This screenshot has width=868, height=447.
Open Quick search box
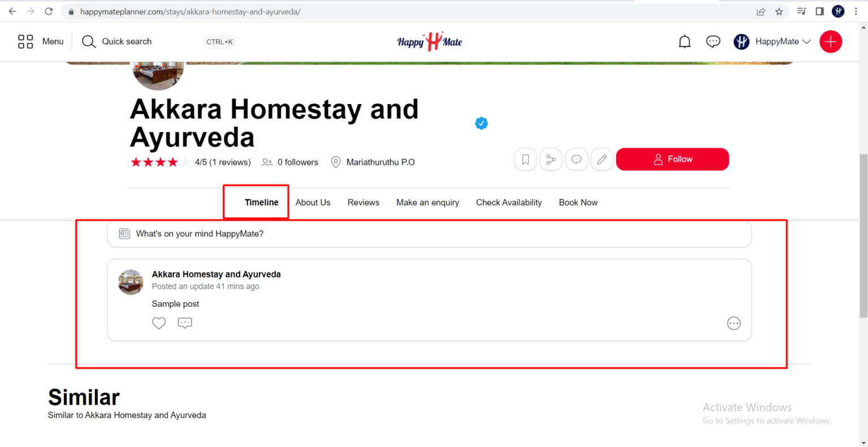coord(127,42)
